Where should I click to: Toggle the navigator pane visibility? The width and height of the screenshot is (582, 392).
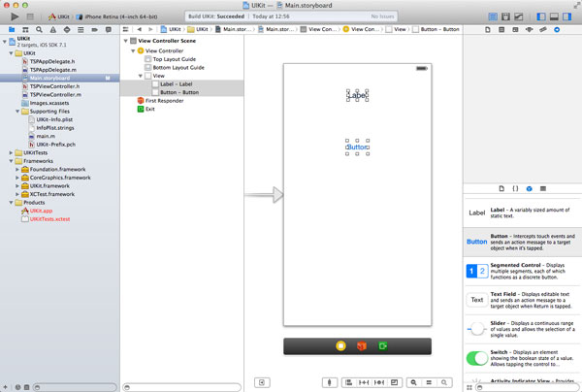[541, 16]
